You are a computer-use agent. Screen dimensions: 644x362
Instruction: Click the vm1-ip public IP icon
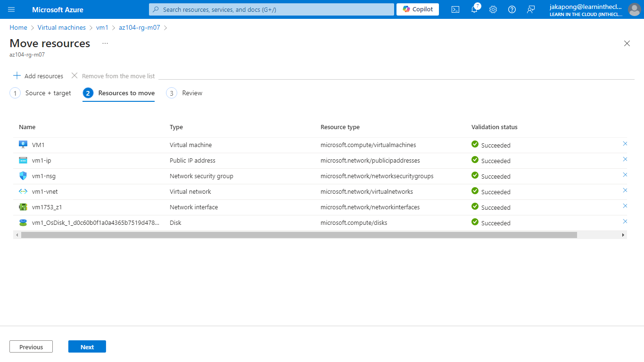coord(23,160)
